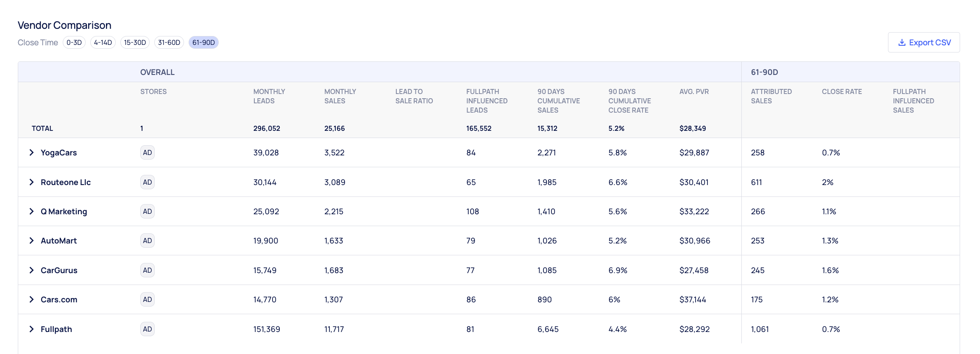Select the 4-14D close time filter
The height and width of the screenshot is (354, 980).
(103, 42)
